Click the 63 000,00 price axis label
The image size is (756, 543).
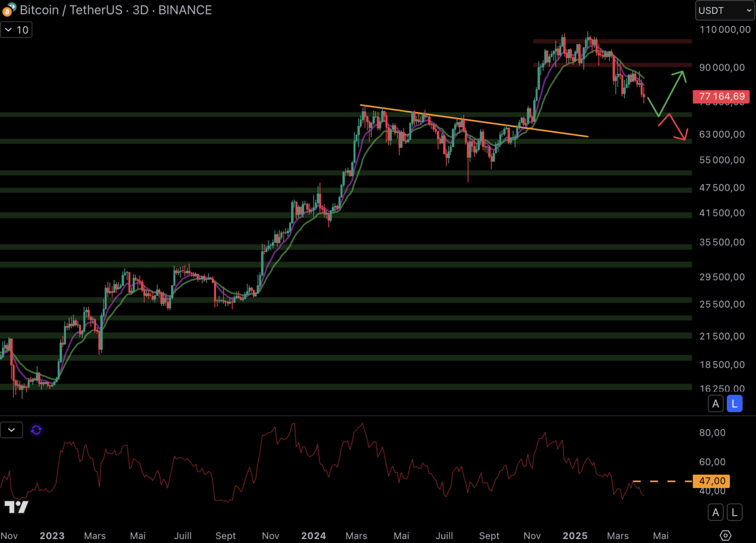pyautogui.click(x=722, y=134)
